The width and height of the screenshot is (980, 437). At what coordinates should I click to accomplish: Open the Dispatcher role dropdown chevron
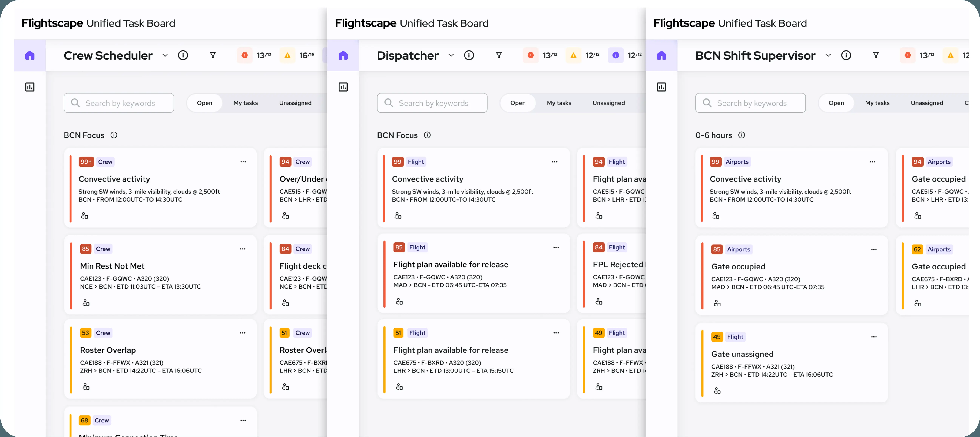tap(451, 56)
